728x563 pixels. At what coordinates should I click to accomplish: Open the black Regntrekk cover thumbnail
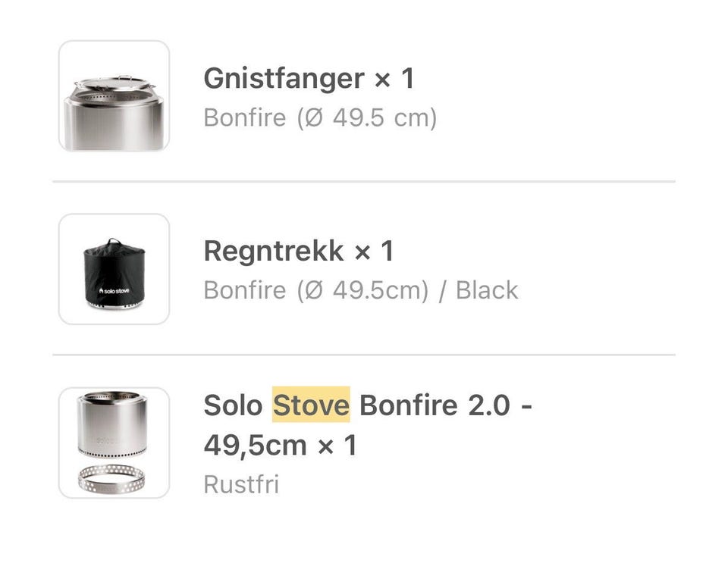coord(115,269)
